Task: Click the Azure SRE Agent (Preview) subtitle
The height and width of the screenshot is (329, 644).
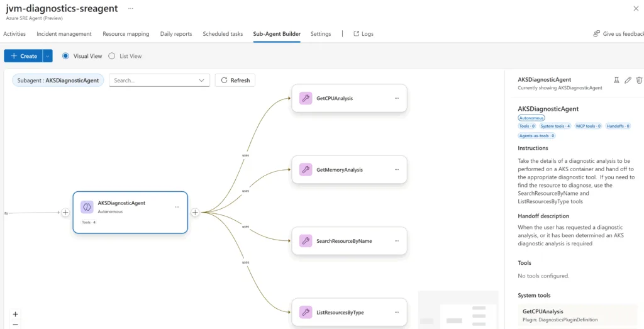Action: pyautogui.click(x=34, y=18)
